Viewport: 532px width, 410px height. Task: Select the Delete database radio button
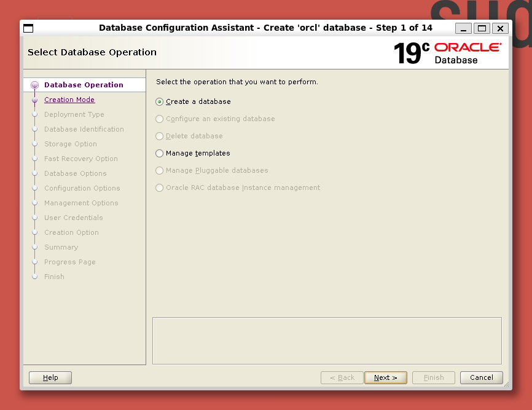pyautogui.click(x=160, y=136)
